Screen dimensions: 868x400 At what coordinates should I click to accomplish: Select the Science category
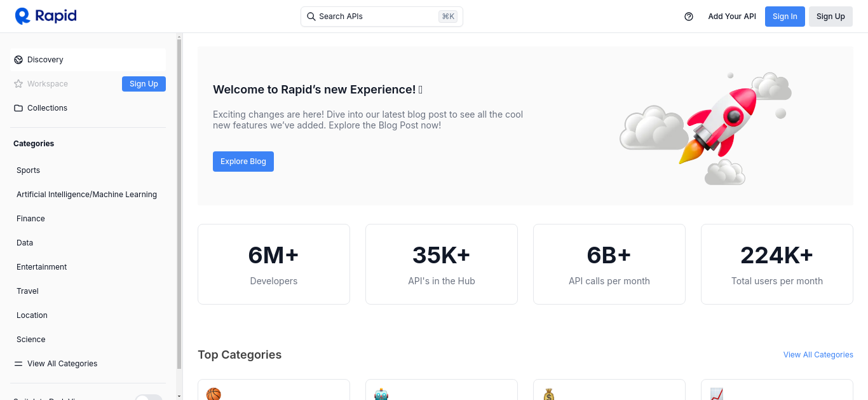click(31, 340)
